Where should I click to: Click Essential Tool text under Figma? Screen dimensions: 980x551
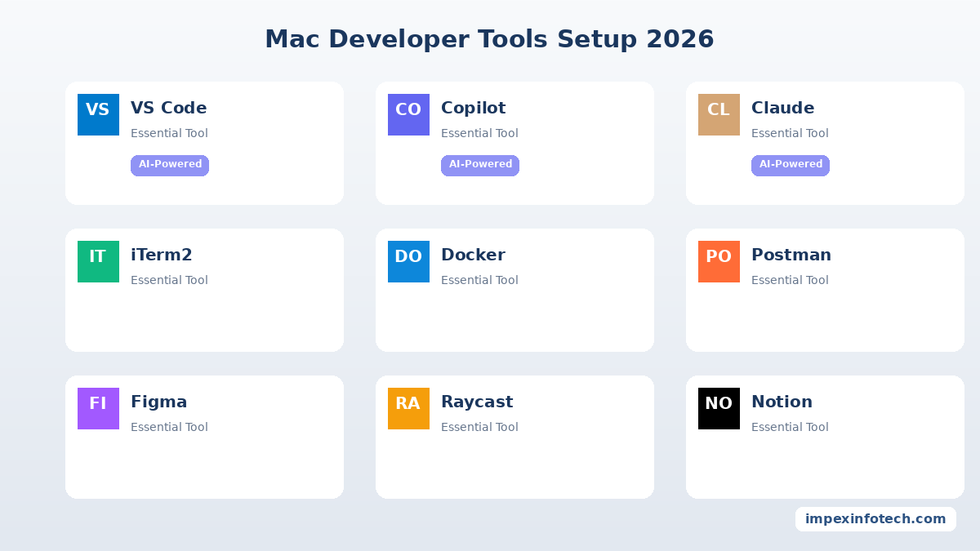(x=170, y=427)
